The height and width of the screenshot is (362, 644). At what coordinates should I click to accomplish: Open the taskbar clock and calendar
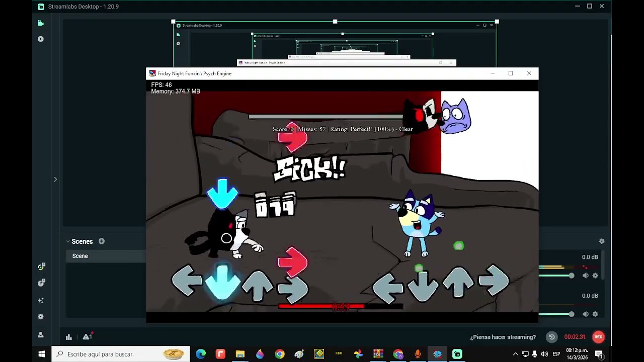tap(577, 354)
